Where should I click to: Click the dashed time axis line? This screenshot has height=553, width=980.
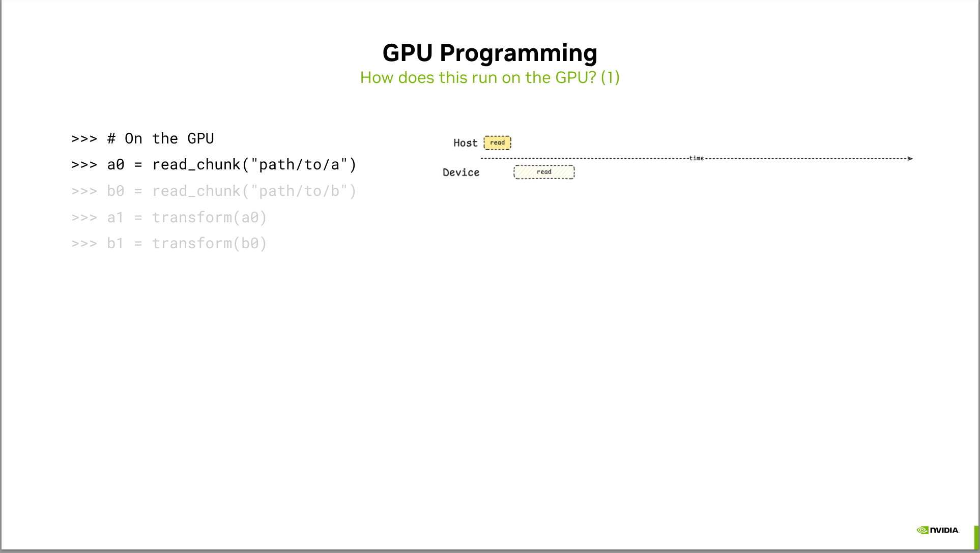point(585,159)
